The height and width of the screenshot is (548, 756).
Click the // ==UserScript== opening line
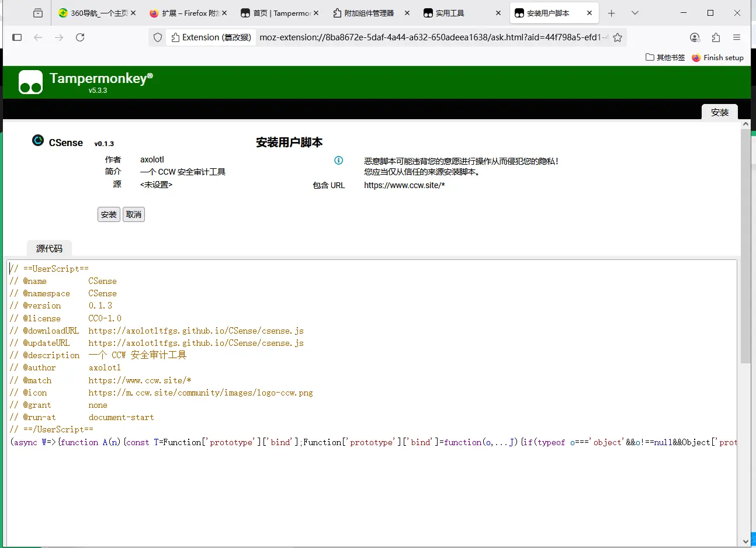point(49,269)
